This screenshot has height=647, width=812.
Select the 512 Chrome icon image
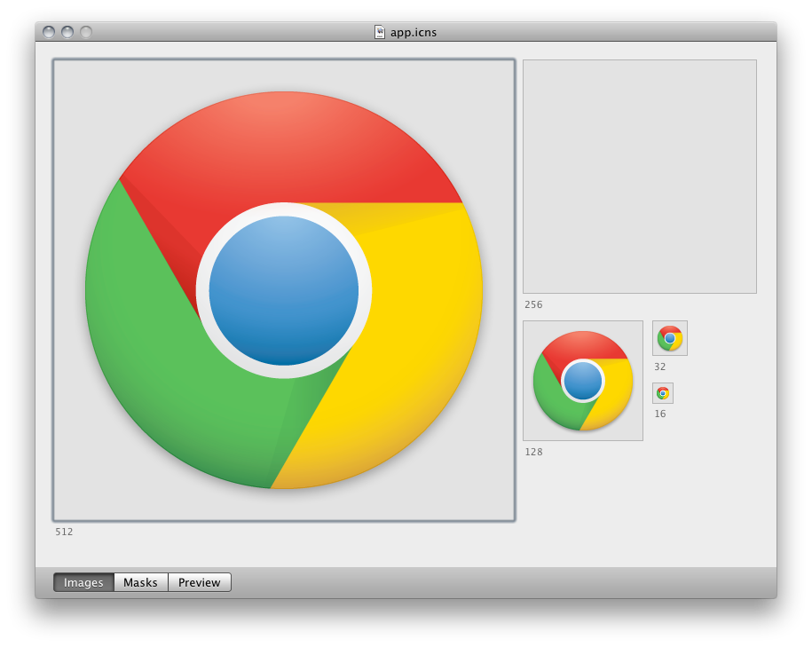pyautogui.click(x=284, y=290)
